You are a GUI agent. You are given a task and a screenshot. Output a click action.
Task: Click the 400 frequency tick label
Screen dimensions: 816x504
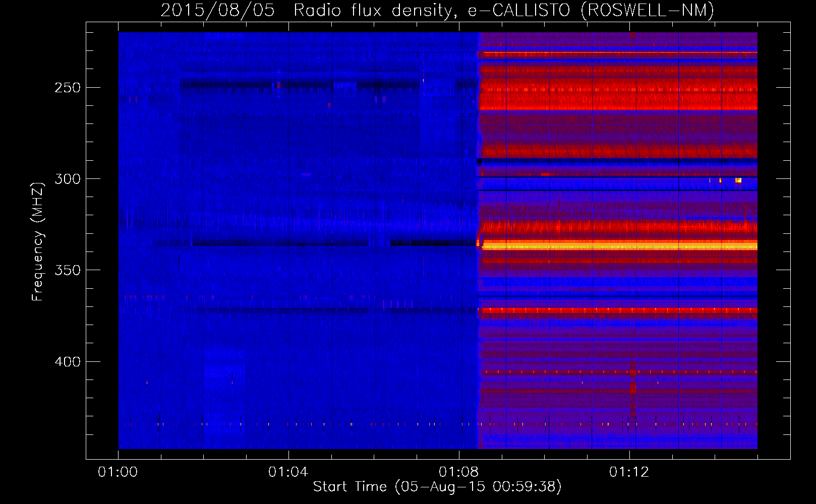68,362
